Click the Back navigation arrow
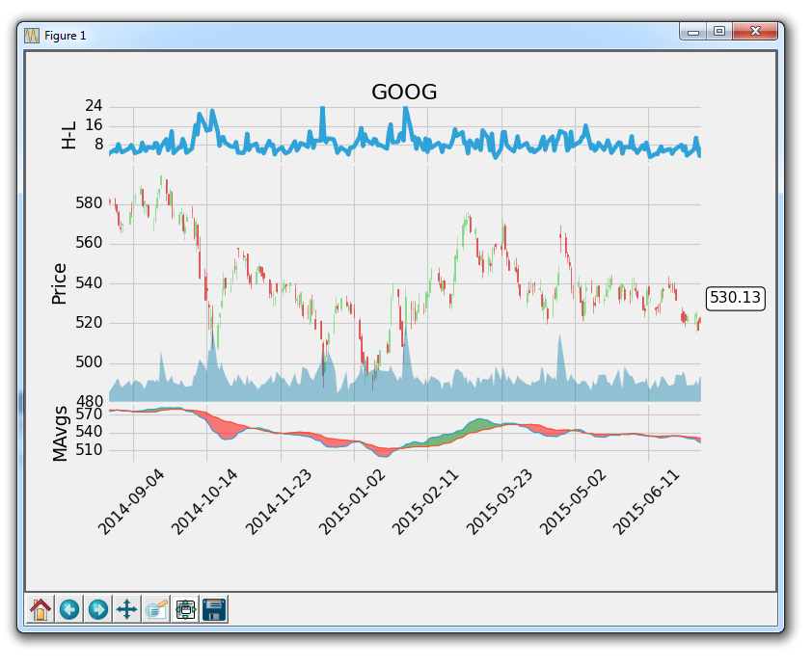812x668 pixels. pos(68,608)
